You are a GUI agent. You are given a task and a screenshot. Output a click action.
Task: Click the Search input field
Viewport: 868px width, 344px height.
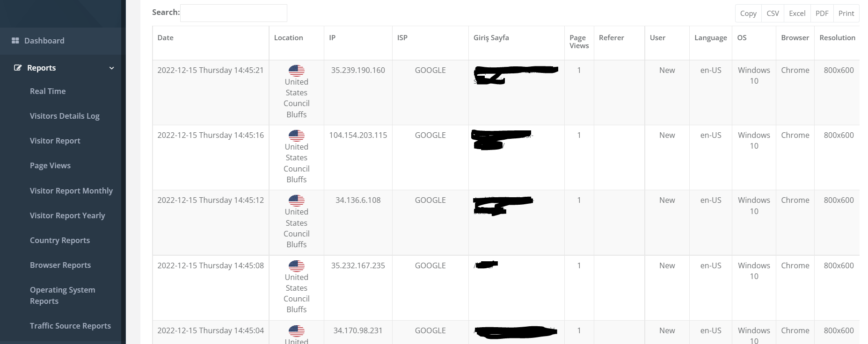pos(233,13)
